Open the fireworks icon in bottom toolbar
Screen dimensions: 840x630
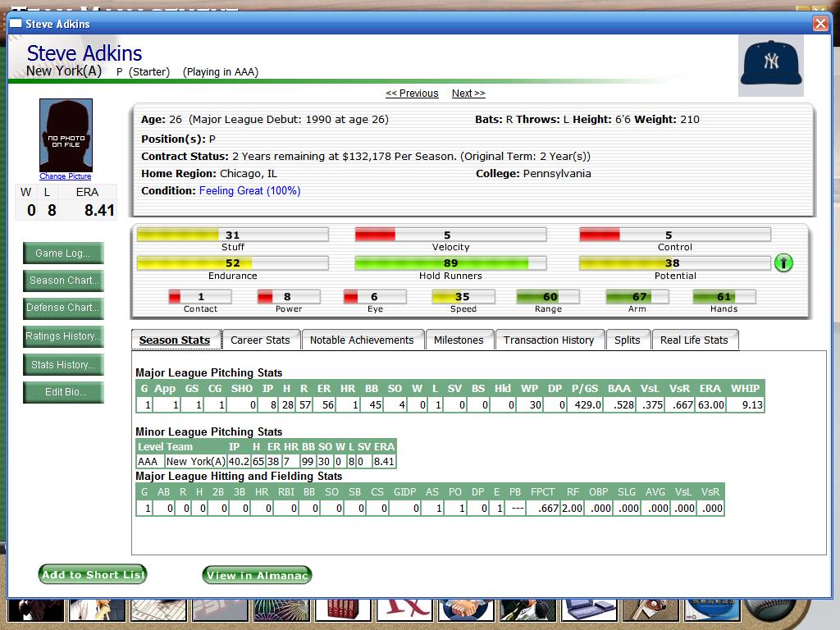point(281,610)
